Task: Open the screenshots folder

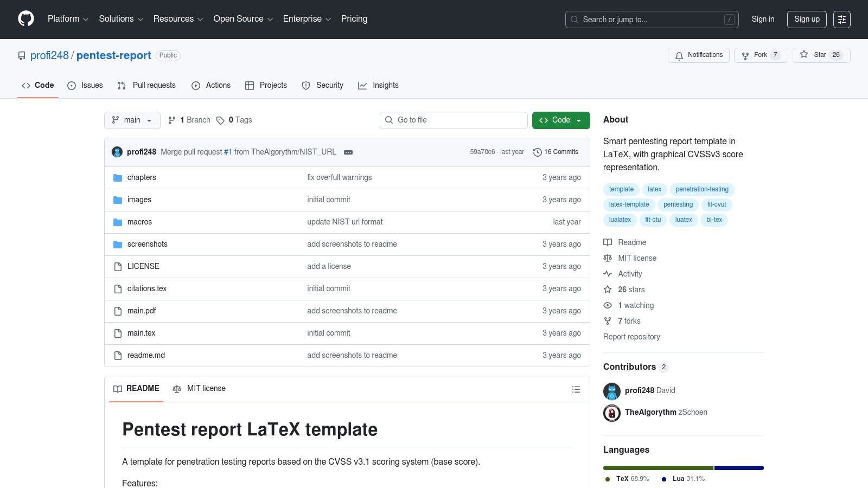Action: click(148, 244)
